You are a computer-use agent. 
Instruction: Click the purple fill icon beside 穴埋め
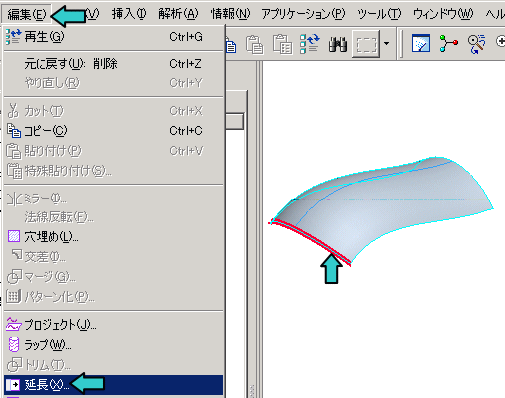click(x=14, y=236)
